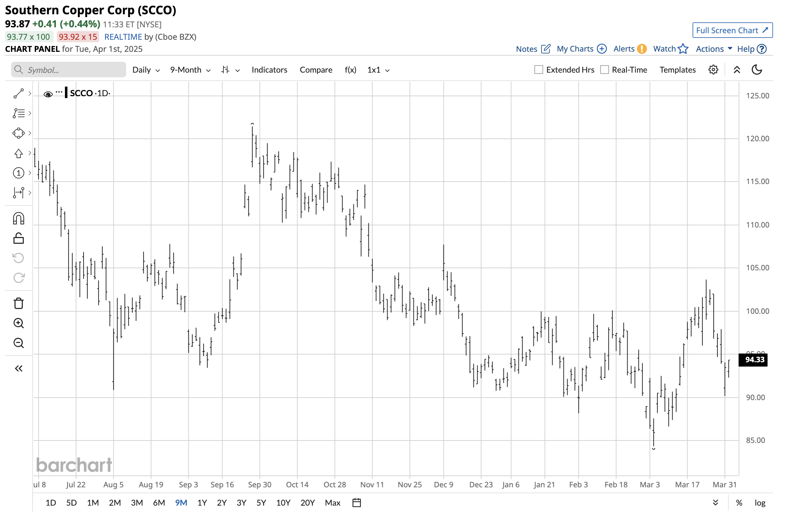The width and height of the screenshot is (801, 532).
Task: Open chart settings gear
Action: pyautogui.click(x=713, y=70)
